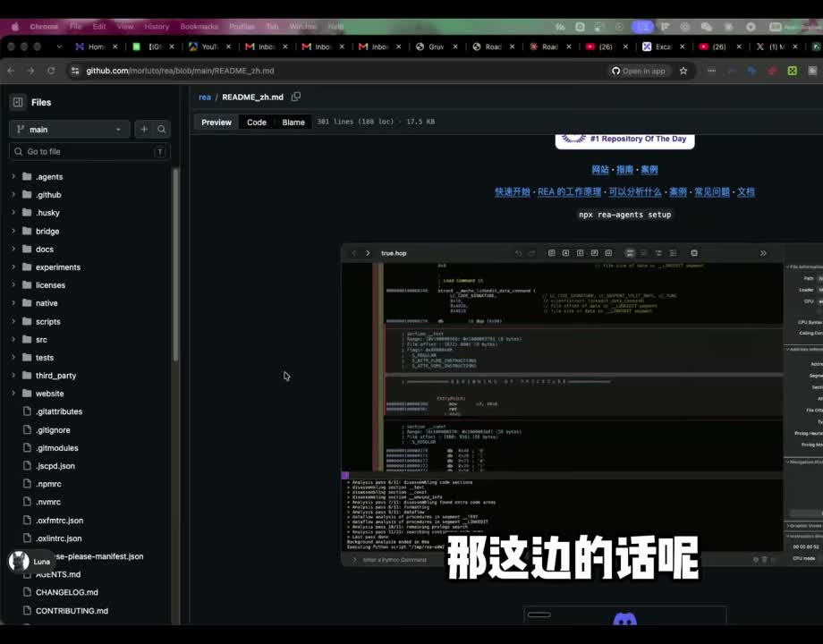Open the Apple menu

[x=14, y=26]
